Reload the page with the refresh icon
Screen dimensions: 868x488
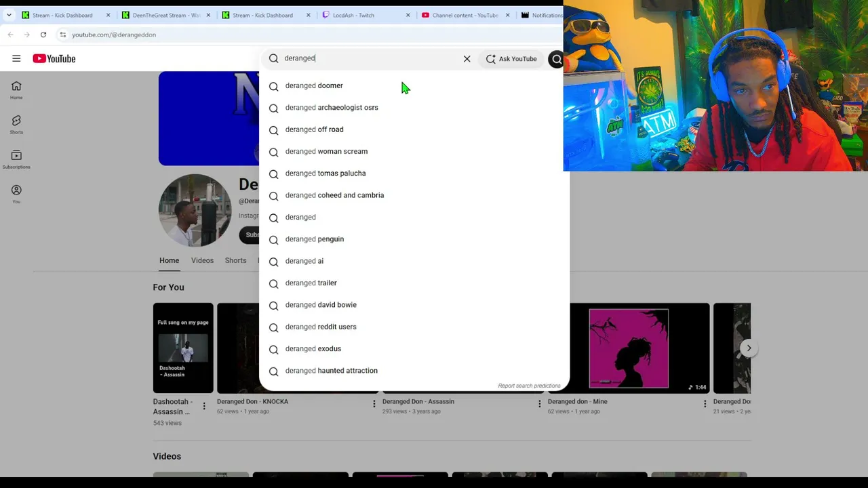point(43,35)
